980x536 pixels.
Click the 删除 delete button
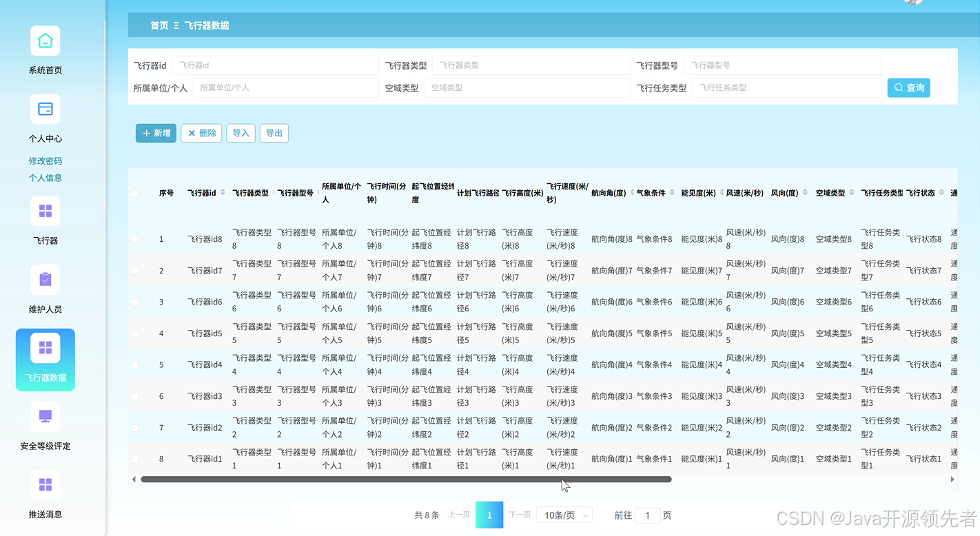[201, 133]
